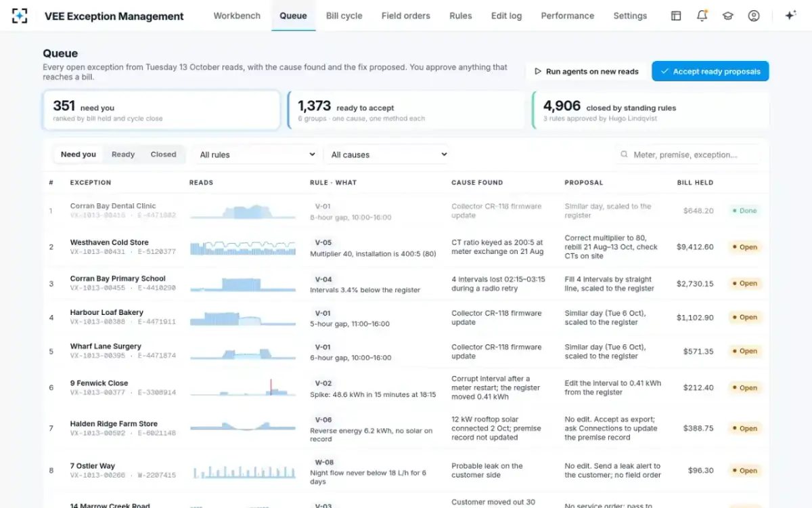
Task: Open the user profile icon
Action: coord(754,16)
